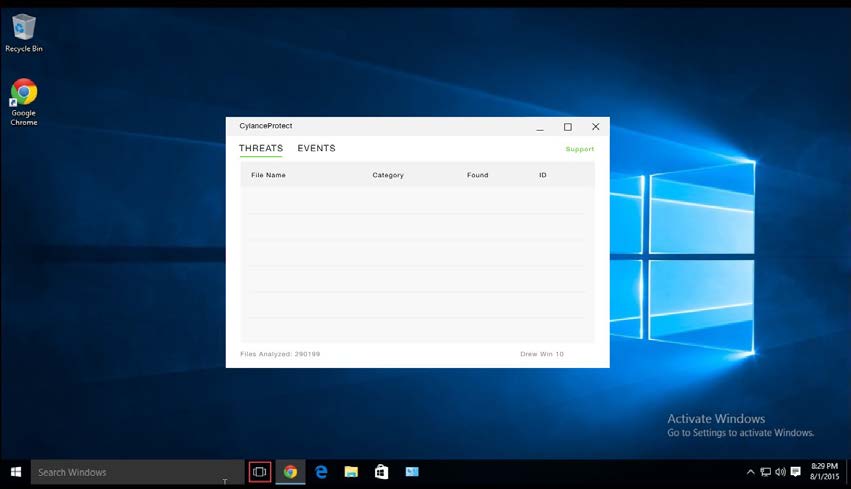Open the volume control tray icon
Screen dimensions: 851x489
[780, 472]
